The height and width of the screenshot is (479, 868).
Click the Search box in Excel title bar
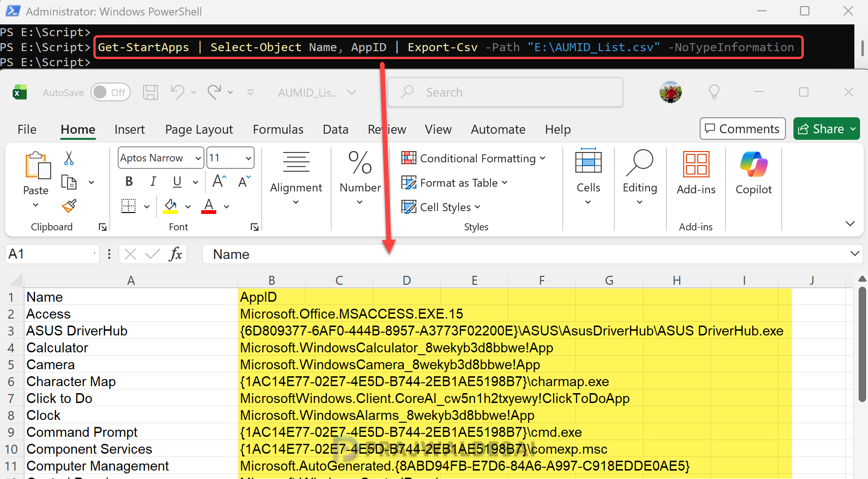pyautogui.click(x=506, y=92)
